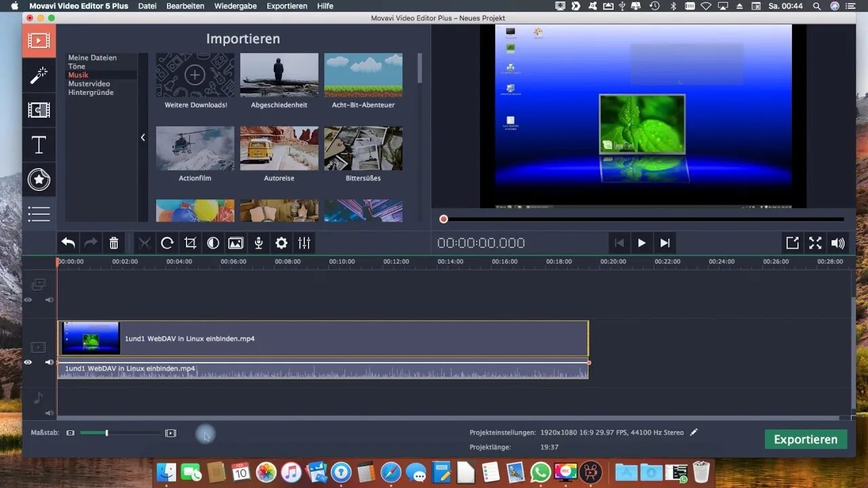
Task: Click the audio track music note icon
Action: point(39,398)
